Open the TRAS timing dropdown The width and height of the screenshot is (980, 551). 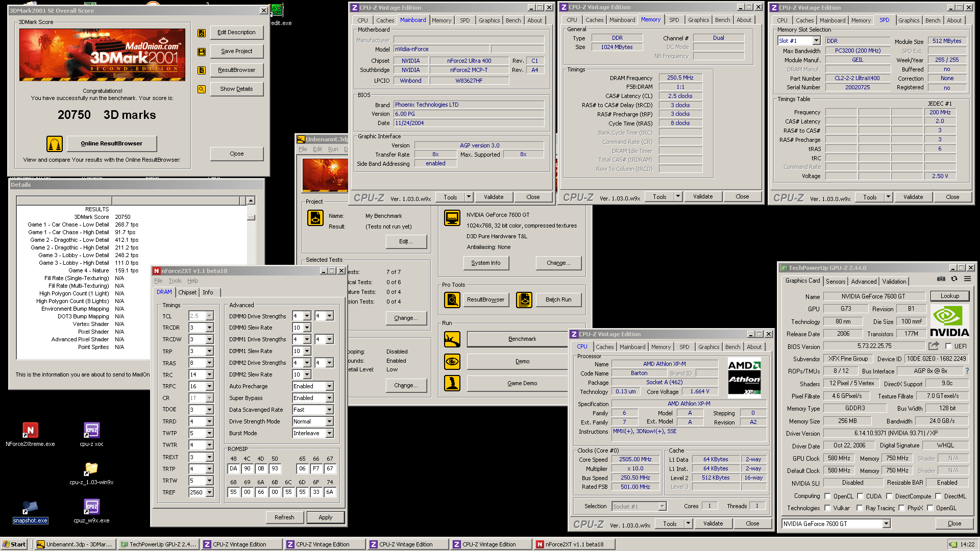pyautogui.click(x=209, y=363)
